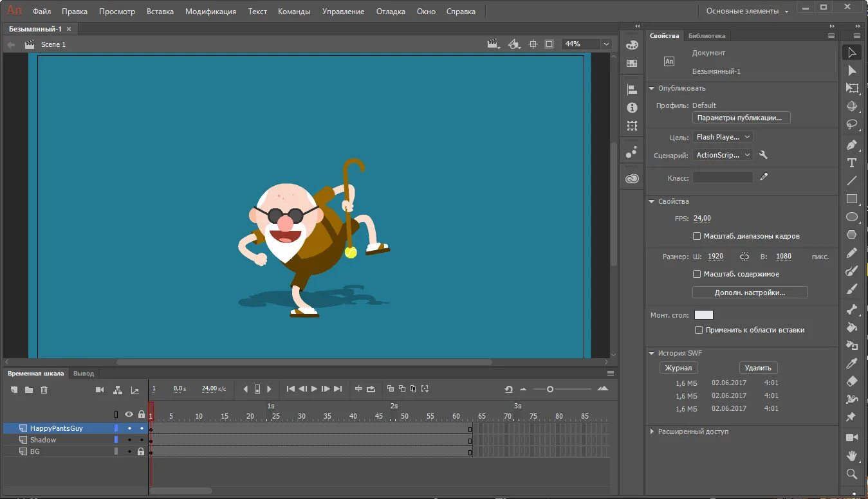Screen dimensions: 868x499
Task: Click the Монт. стол color swatch
Action: point(704,315)
